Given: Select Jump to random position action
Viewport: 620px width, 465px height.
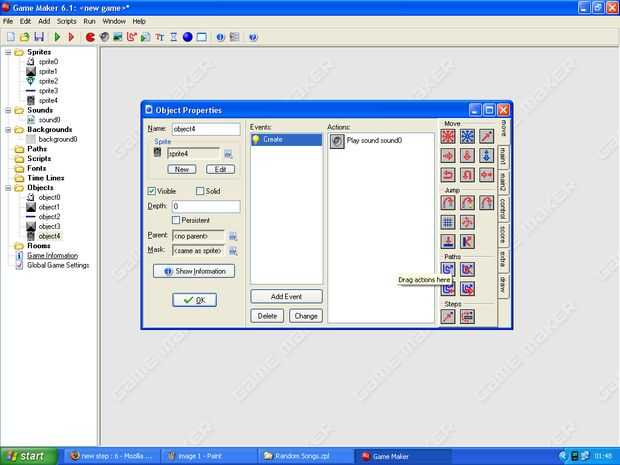Looking at the screenshot, I should (487, 203).
